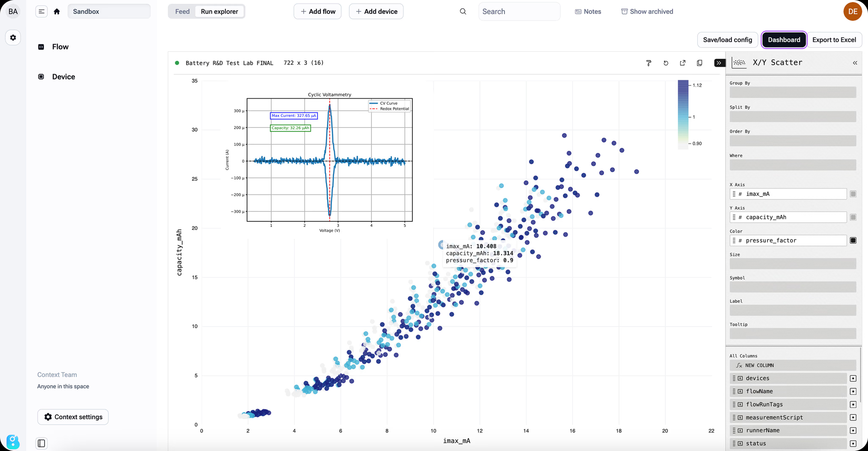Open Flow in the left sidebar
Image resolution: width=868 pixels, height=451 pixels.
60,47
